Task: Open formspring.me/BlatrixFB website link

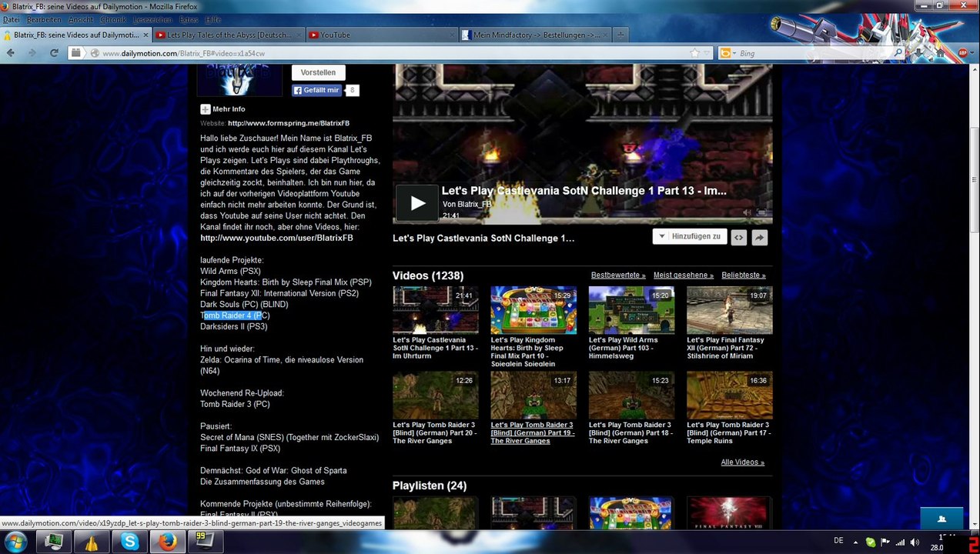Action: tap(289, 123)
